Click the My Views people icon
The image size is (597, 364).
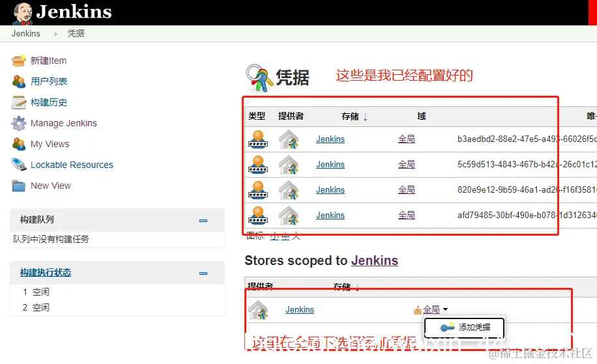pyautogui.click(x=19, y=144)
